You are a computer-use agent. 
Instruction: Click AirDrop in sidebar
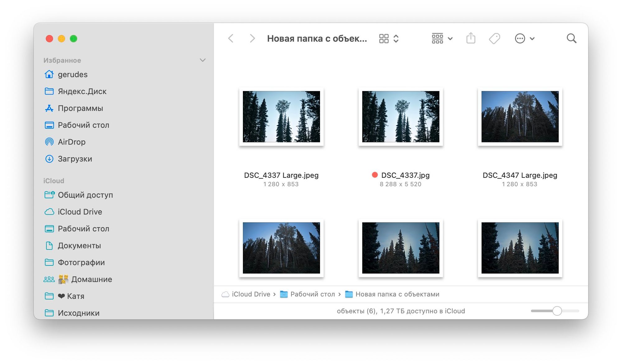pyautogui.click(x=71, y=142)
